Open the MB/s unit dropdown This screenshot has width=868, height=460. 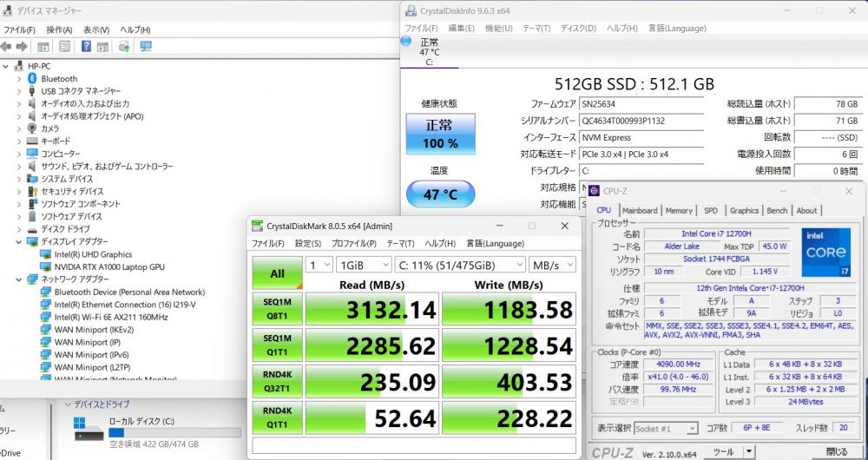pos(552,265)
